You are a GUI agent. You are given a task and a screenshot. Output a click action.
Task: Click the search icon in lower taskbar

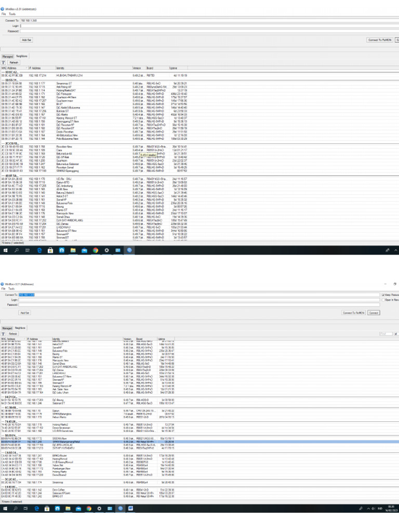[15, 509]
